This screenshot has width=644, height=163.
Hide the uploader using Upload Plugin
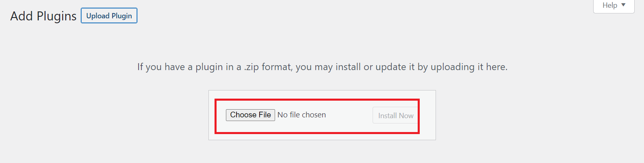point(109,16)
